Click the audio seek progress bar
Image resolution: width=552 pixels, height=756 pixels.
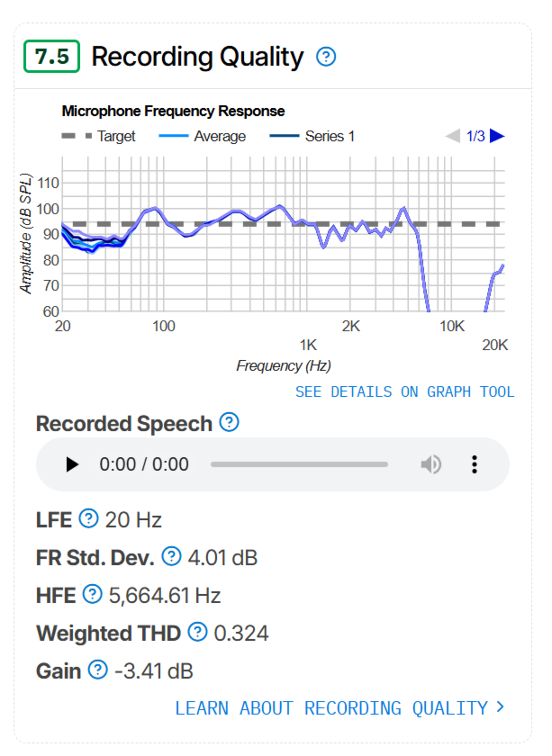click(299, 464)
